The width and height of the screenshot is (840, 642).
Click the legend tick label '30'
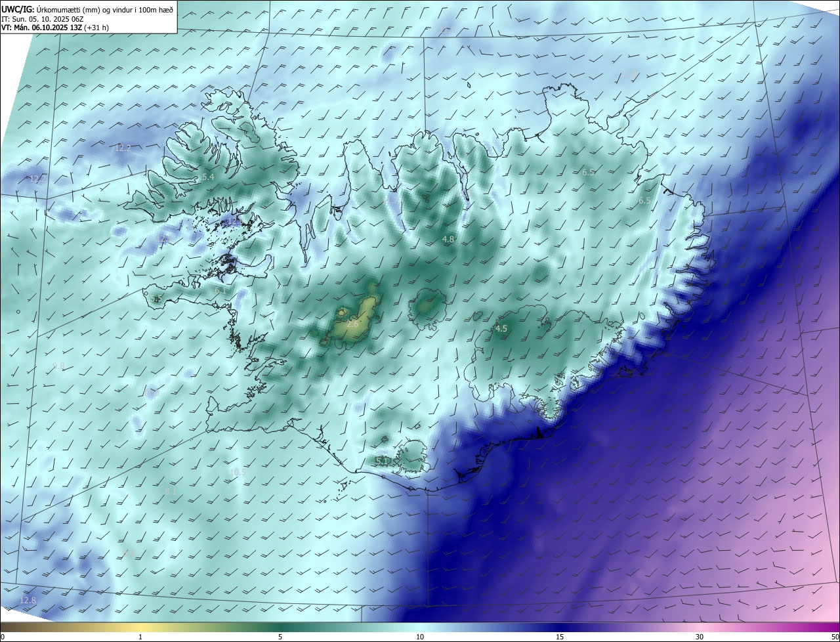(x=700, y=637)
